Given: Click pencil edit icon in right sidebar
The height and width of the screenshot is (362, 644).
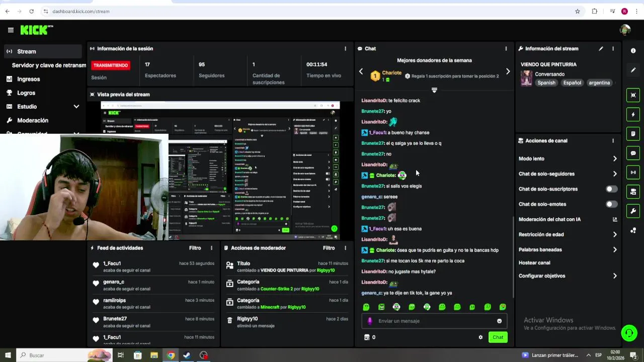Looking at the screenshot, I should click(633, 70).
